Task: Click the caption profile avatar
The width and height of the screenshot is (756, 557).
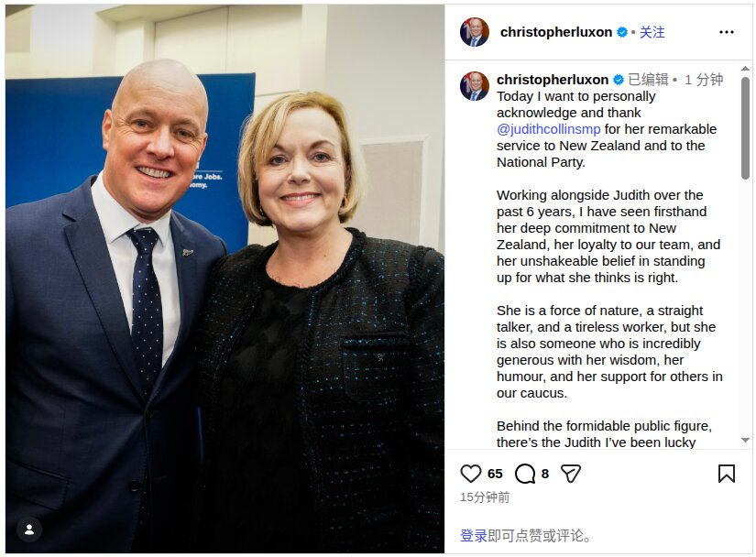Action: tap(475, 86)
